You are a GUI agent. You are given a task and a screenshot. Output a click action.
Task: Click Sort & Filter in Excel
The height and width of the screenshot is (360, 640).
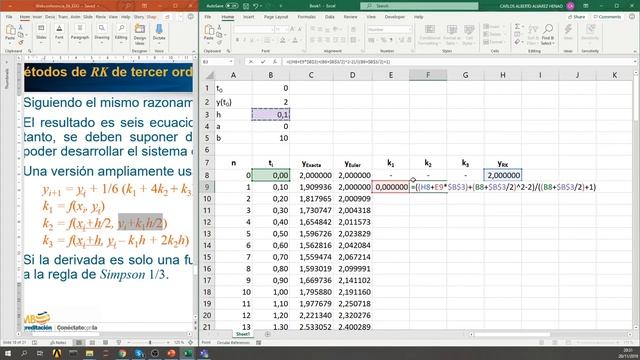533,35
